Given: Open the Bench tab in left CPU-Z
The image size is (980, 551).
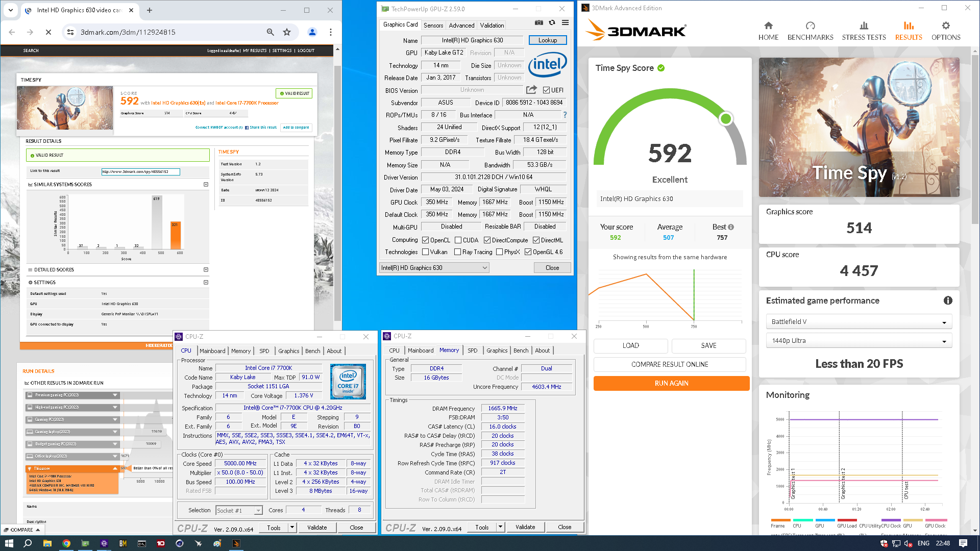Looking at the screenshot, I should pos(312,351).
